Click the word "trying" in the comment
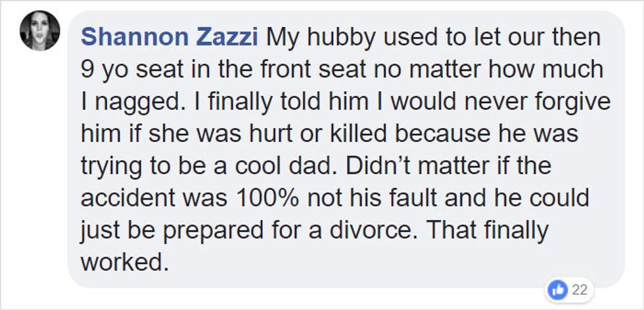The height and width of the screenshot is (310, 644). [109, 166]
